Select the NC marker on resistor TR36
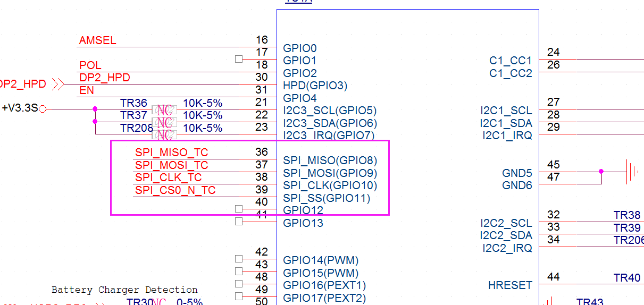 (164, 110)
